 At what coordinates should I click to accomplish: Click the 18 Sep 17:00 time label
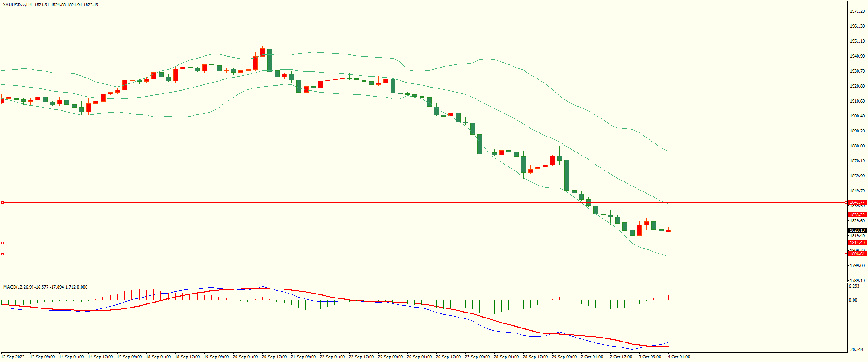(188, 357)
